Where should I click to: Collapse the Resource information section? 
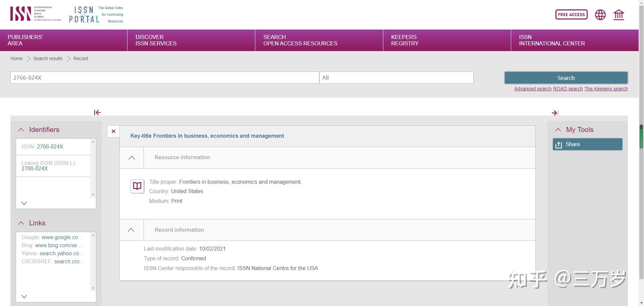(x=131, y=158)
